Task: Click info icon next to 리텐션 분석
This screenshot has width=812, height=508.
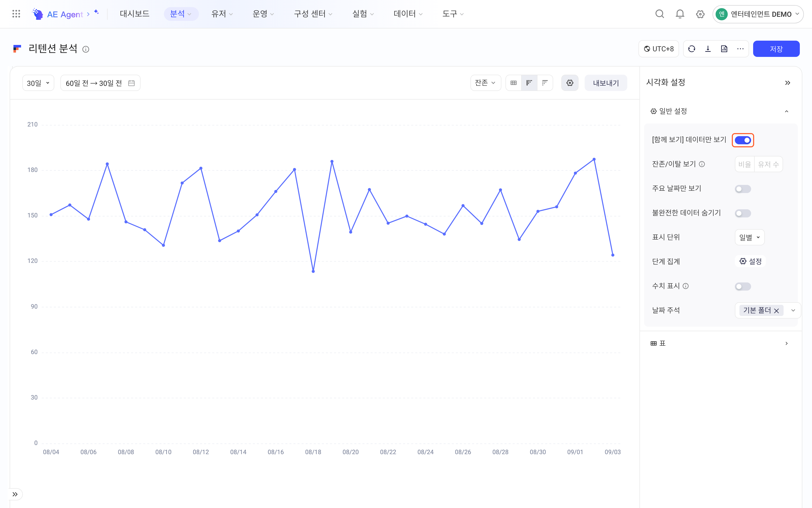Action: point(86,49)
